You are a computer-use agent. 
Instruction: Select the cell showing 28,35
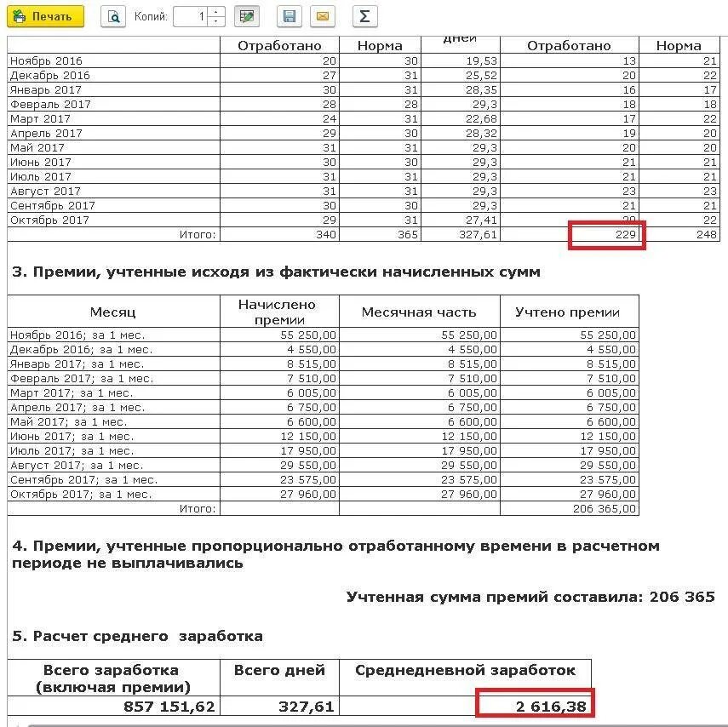(460, 89)
